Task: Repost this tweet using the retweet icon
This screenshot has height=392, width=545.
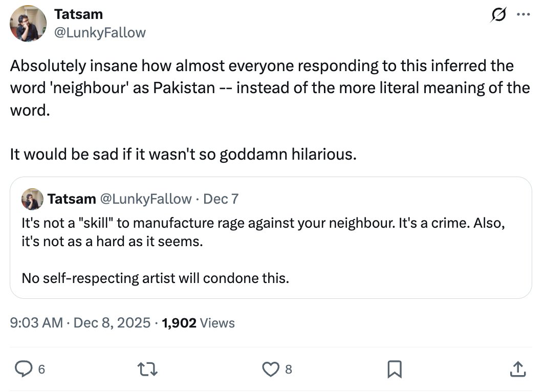Action: (147, 368)
